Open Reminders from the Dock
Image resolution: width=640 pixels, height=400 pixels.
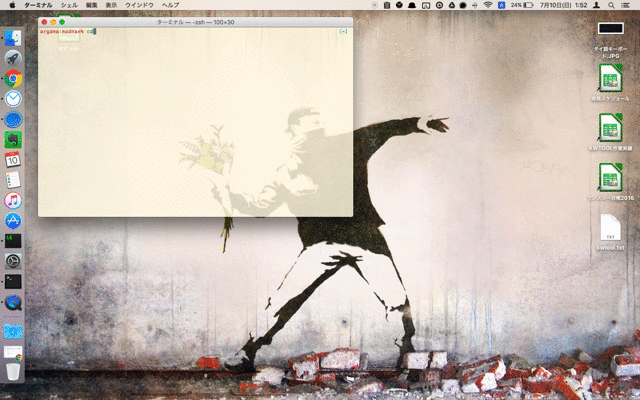(x=13, y=180)
